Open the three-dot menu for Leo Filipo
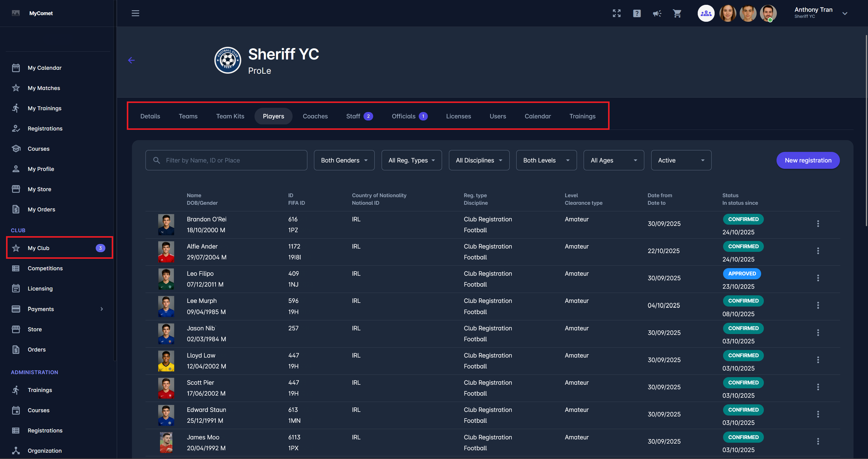The image size is (868, 459). [x=818, y=278]
